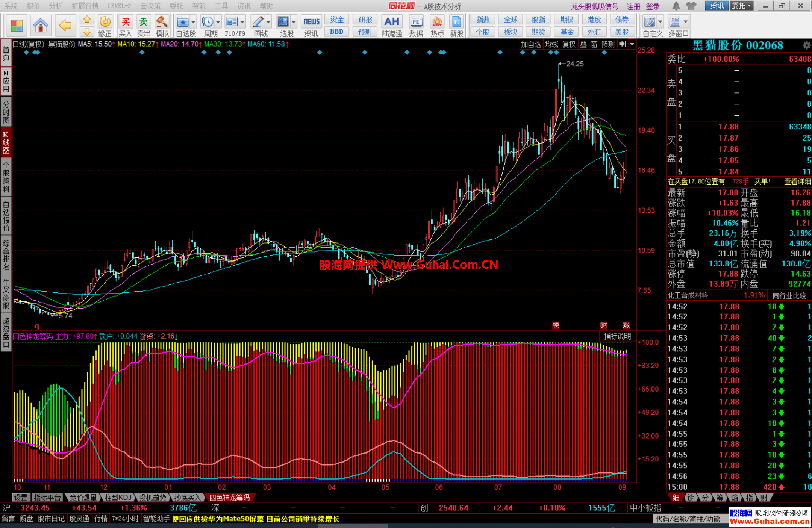Click the skin shirt icon in title bar
This screenshot has width=812, height=528.
[x=691, y=6]
